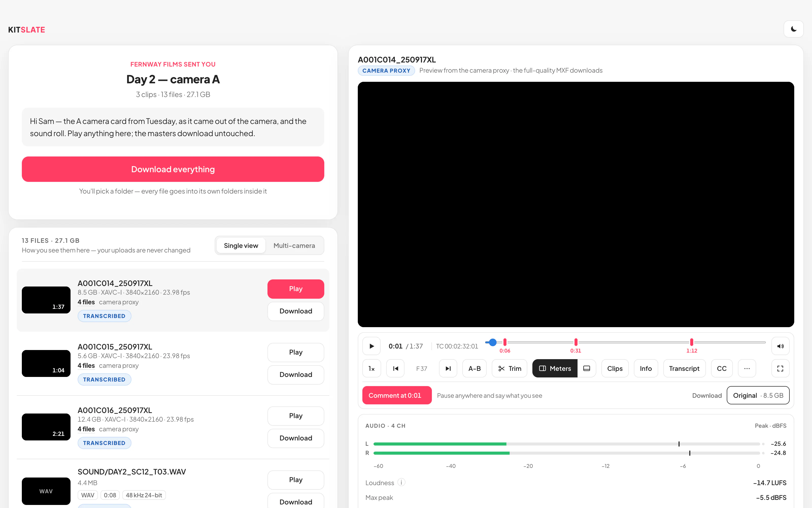
Task: Enable A-B loop
Action: point(475,369)
